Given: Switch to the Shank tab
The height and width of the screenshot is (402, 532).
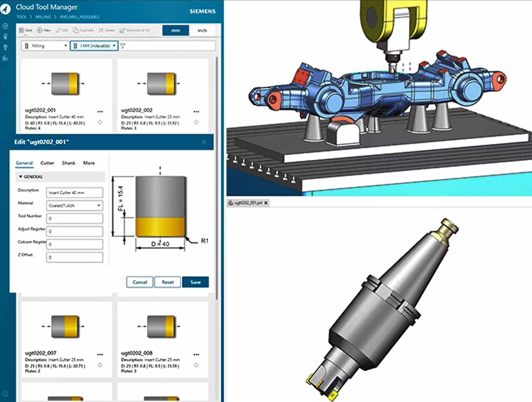Looking at the screenshot, I should 68,163.
